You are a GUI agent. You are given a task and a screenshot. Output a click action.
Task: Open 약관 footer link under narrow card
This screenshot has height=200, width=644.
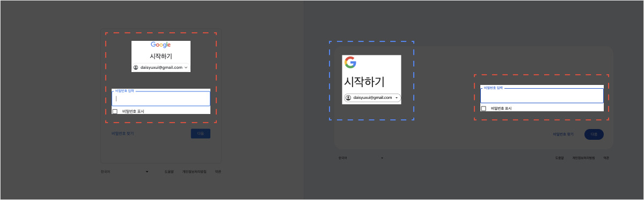pos(218,172)
